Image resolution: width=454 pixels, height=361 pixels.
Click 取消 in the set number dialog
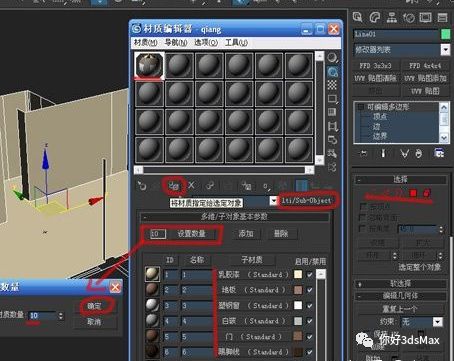pyautogui.click(x=95, y=322)
